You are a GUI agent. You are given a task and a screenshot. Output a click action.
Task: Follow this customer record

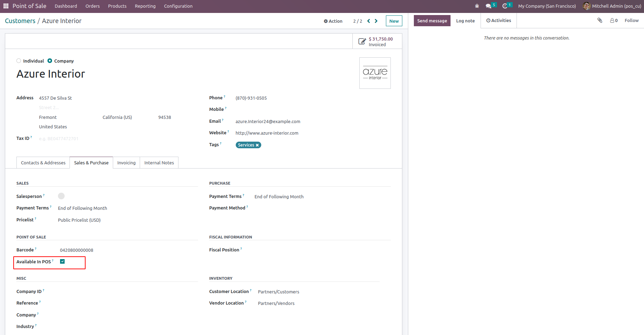coord(632,20)
